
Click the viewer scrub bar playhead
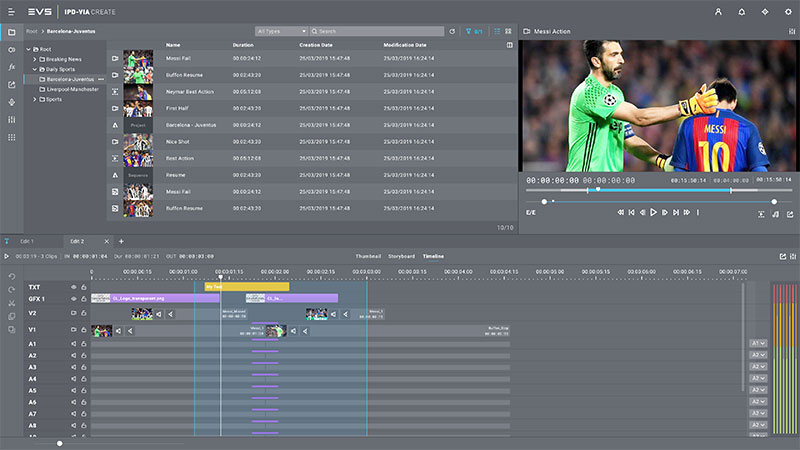pos(598,190)
